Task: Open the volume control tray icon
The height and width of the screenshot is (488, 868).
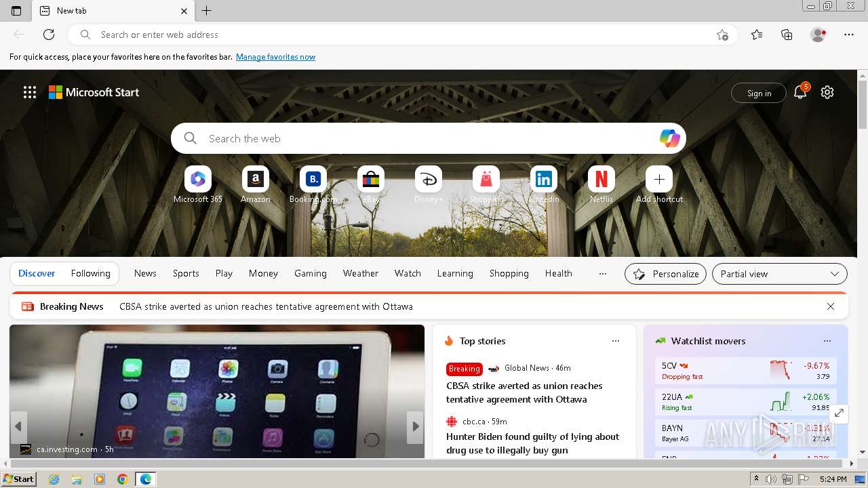Action: click(771, 479)
